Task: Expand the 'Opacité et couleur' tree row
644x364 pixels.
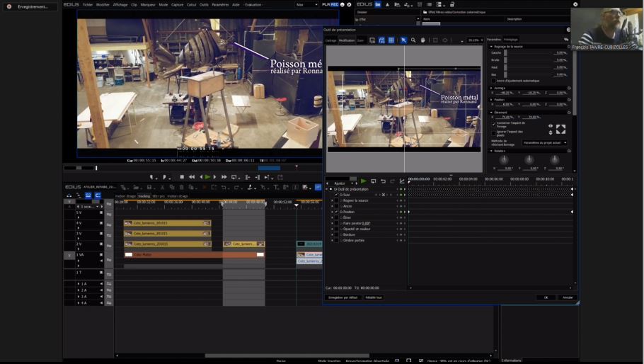Action: 332,229
